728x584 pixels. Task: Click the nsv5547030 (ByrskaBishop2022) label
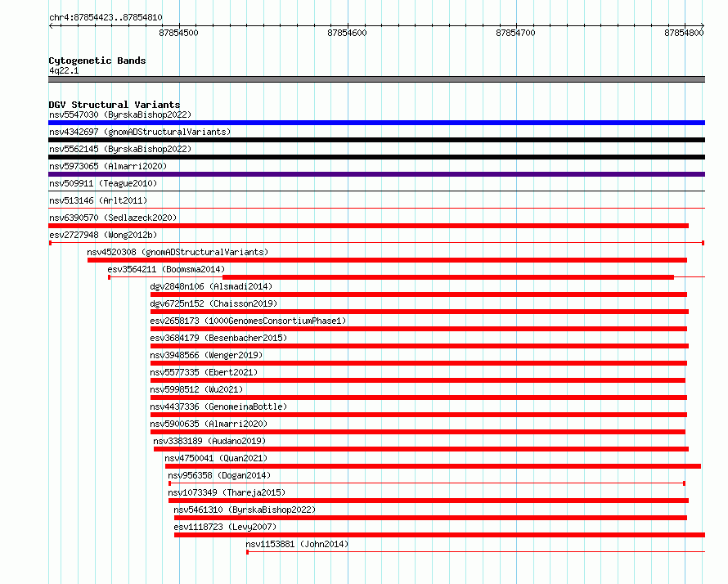coord(120,115)
